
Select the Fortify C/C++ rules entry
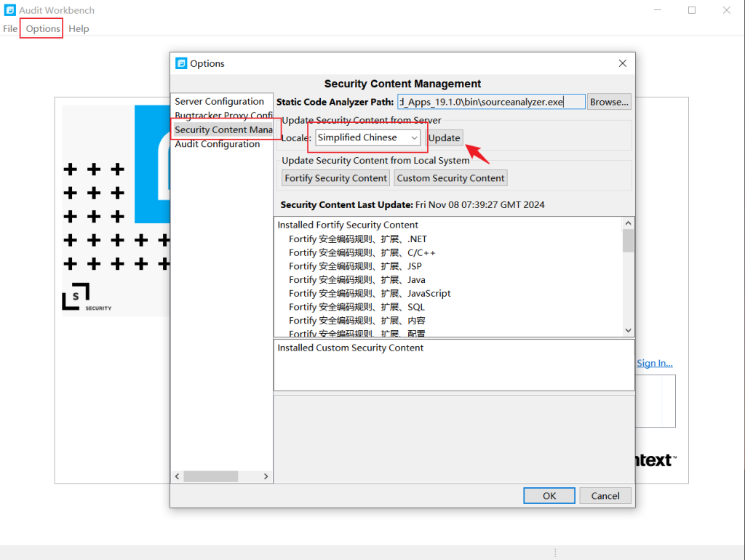coord(362,252)
